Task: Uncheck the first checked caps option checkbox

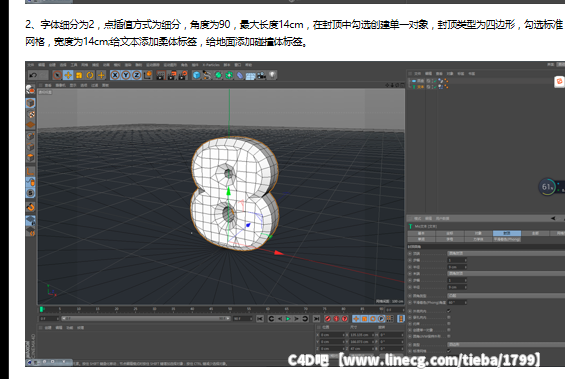Action: tap(449, 311)
